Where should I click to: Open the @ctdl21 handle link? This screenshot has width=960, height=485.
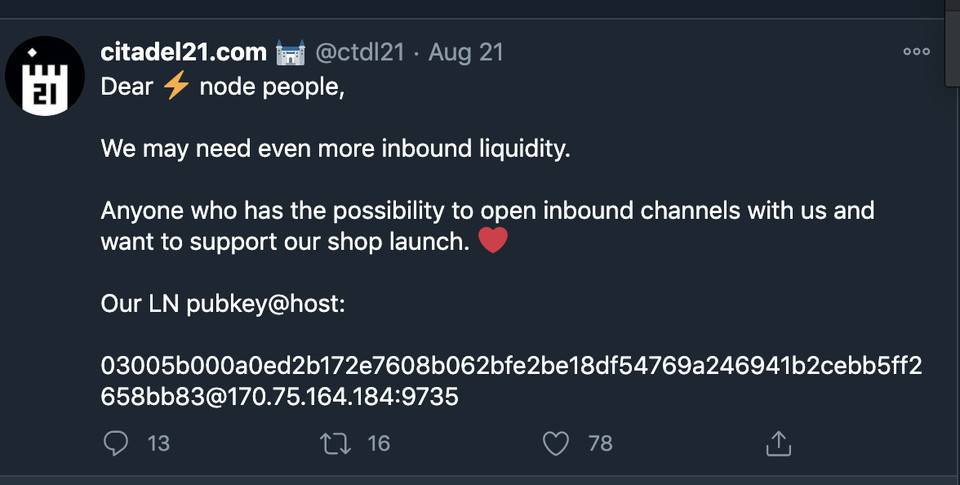[x=360, y=53]
